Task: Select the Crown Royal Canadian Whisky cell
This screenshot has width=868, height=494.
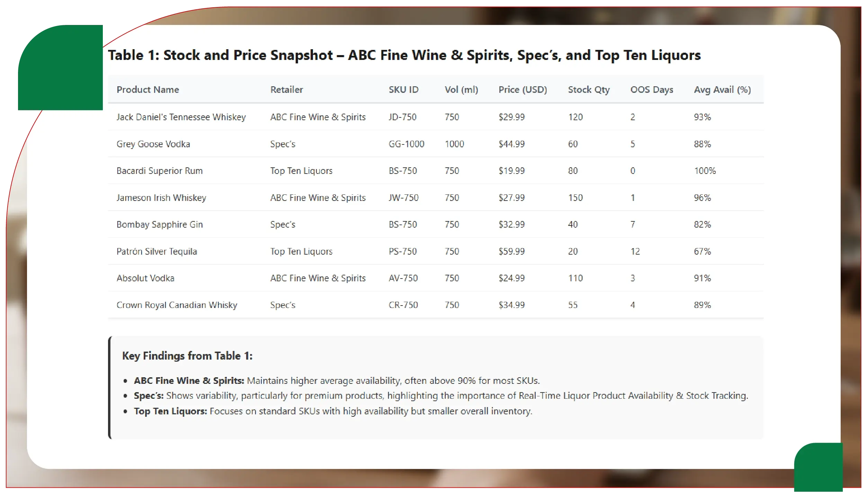Action: coord(177,305)
